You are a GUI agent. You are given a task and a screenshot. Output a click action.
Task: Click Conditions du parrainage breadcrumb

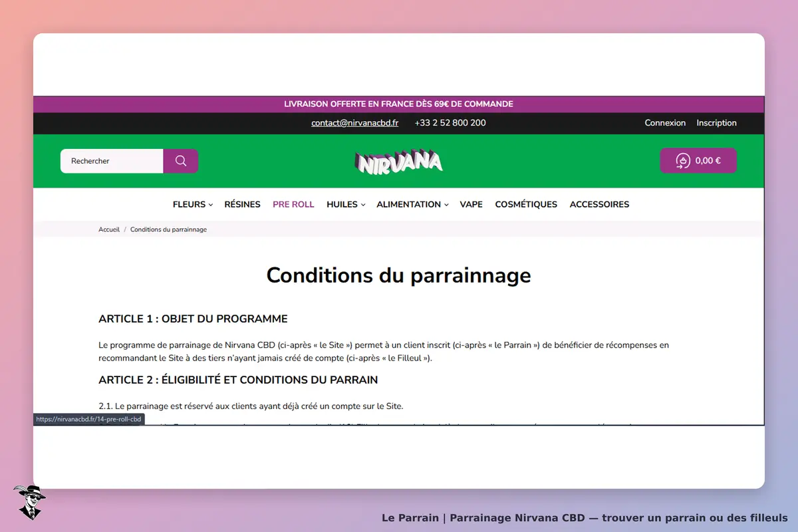[168, 229]
